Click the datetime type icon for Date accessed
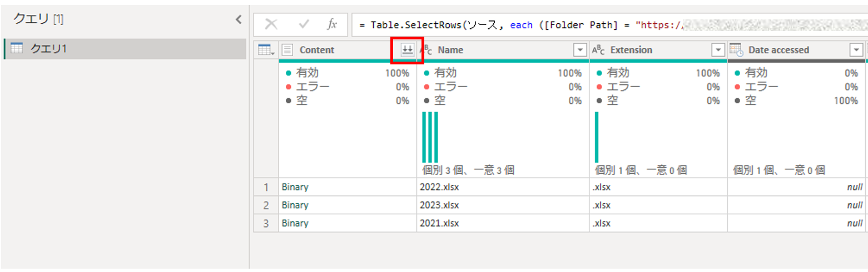868x272 pixels. click(x=736, y=50)
